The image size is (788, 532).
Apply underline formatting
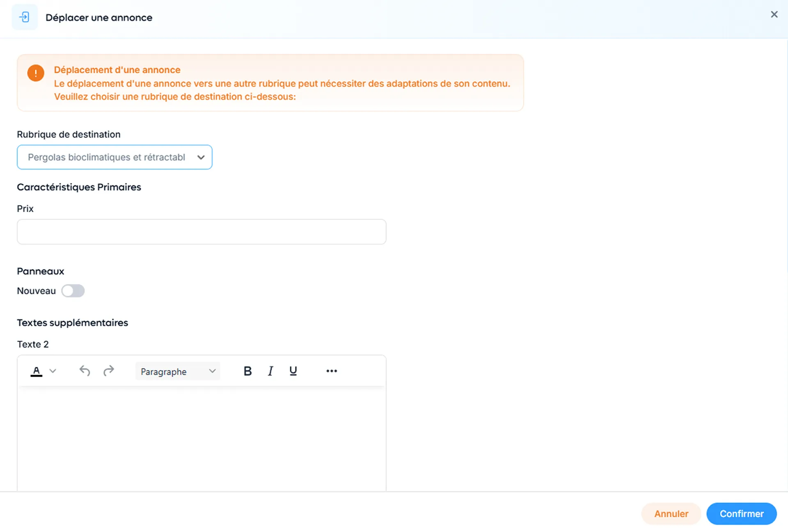(x=293, y=371)
